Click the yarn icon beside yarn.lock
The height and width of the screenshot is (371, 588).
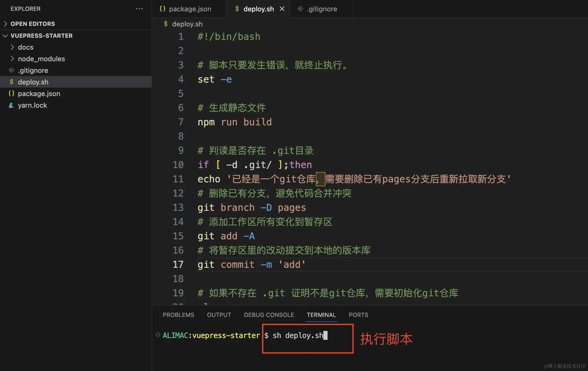(x=11, y=105)
